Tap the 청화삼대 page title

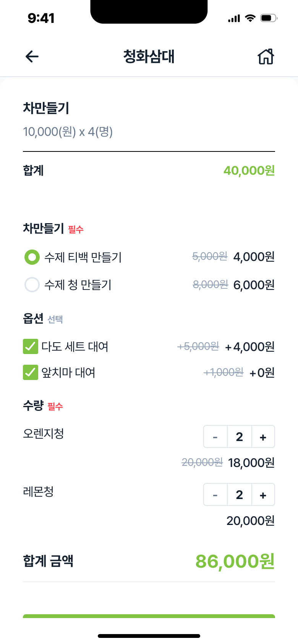point(149,57)
